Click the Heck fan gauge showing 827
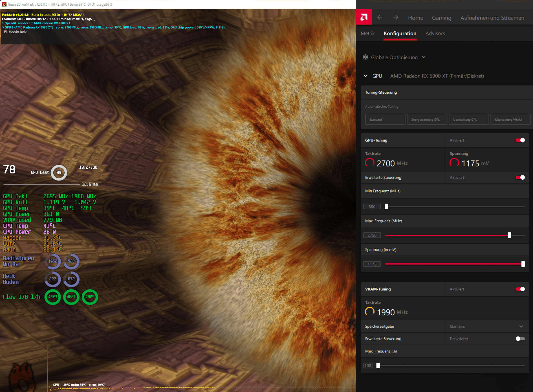Viewport: 533px width, 392px height. coord(53,279)
